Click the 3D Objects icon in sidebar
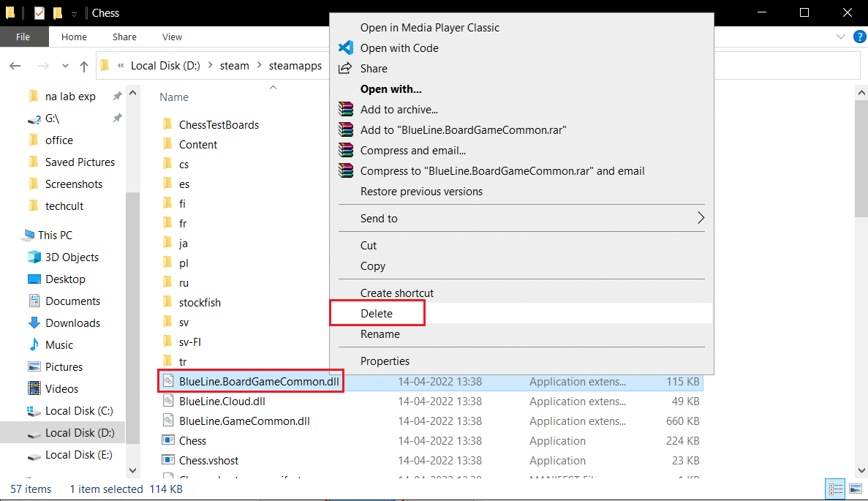The image size is (868, 501). (34, 257)
